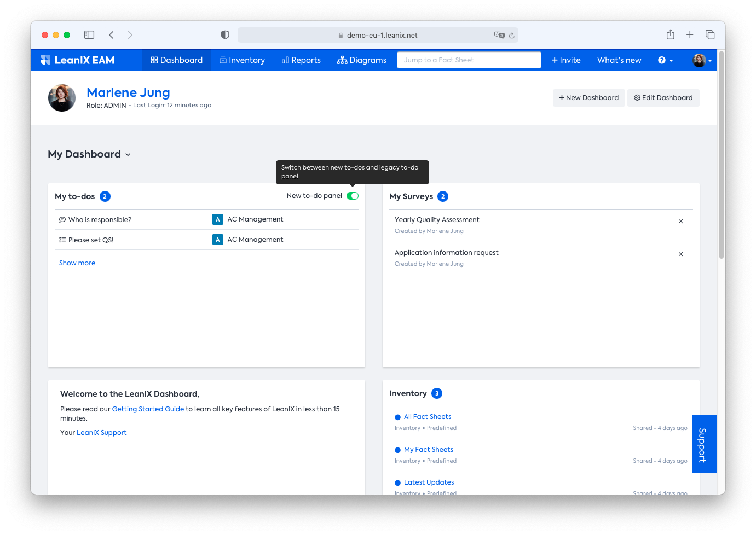Show the Safari sidebar

tap(89, 35)
